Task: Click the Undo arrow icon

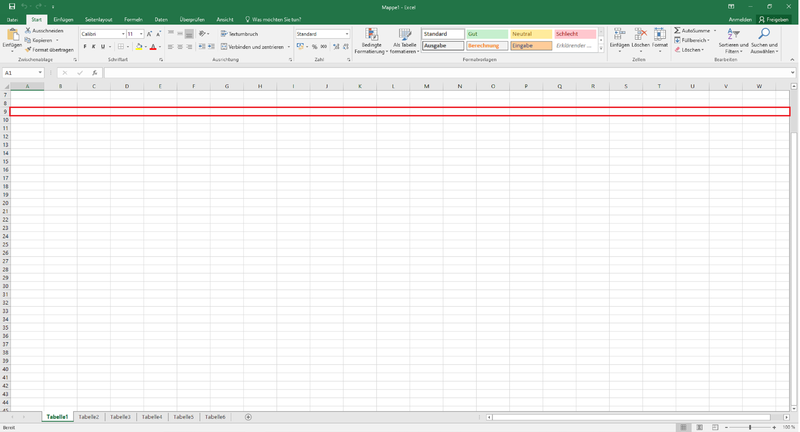Action: [x=24, y=7]
